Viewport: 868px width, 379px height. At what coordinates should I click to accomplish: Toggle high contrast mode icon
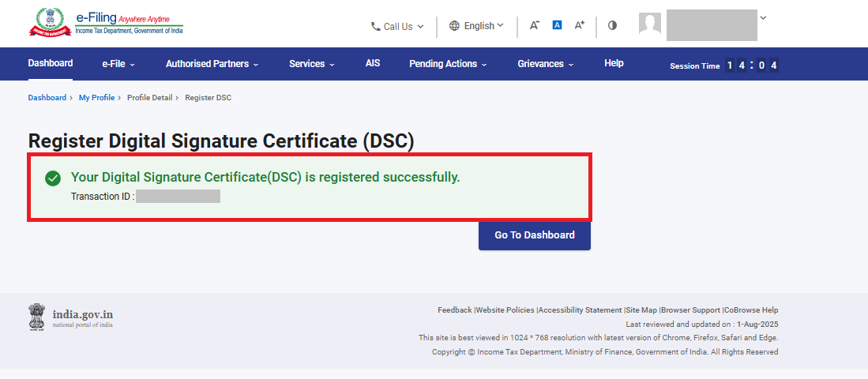click(x=612, y=25)
